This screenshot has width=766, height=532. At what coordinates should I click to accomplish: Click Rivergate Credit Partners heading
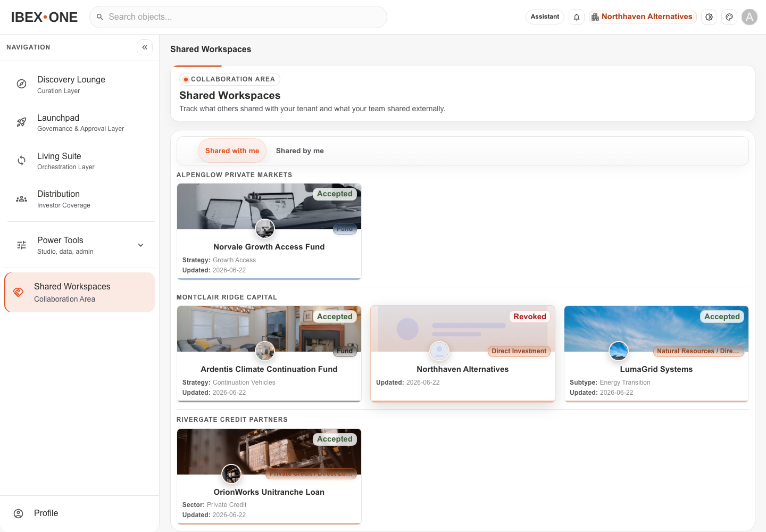(232, 420)
